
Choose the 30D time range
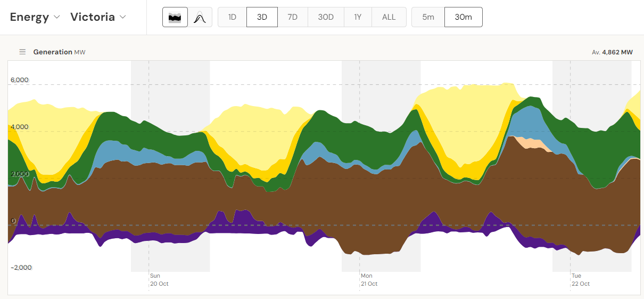(326, 17)
